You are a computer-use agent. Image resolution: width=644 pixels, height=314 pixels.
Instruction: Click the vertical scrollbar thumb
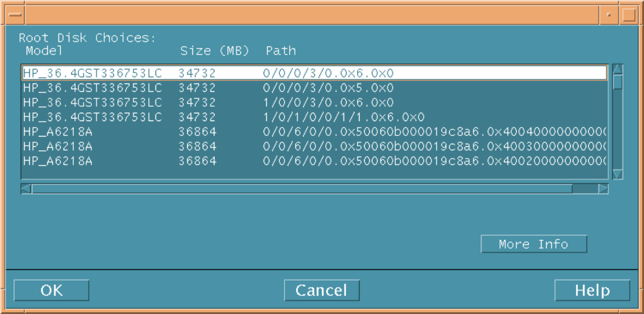coord(617,82)
